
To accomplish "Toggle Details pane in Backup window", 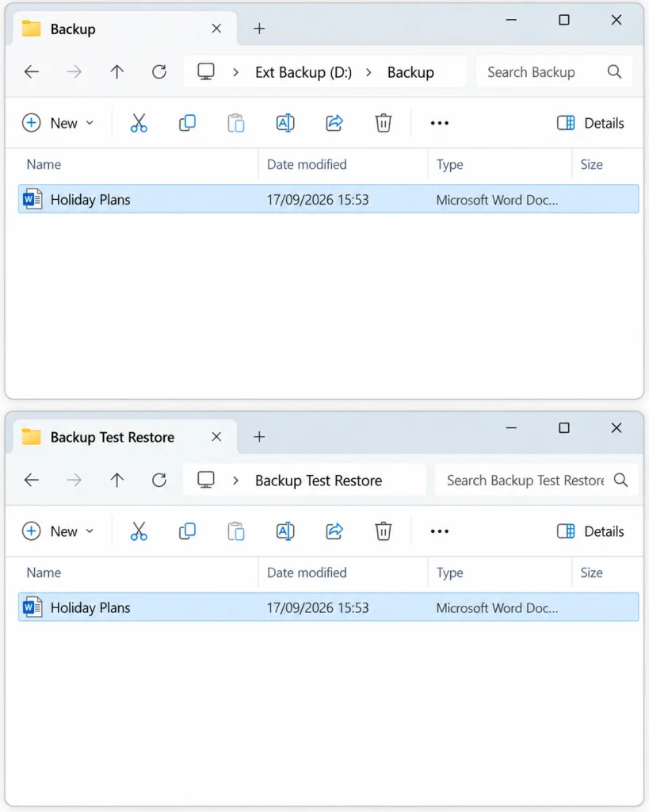I will point(590,123).
